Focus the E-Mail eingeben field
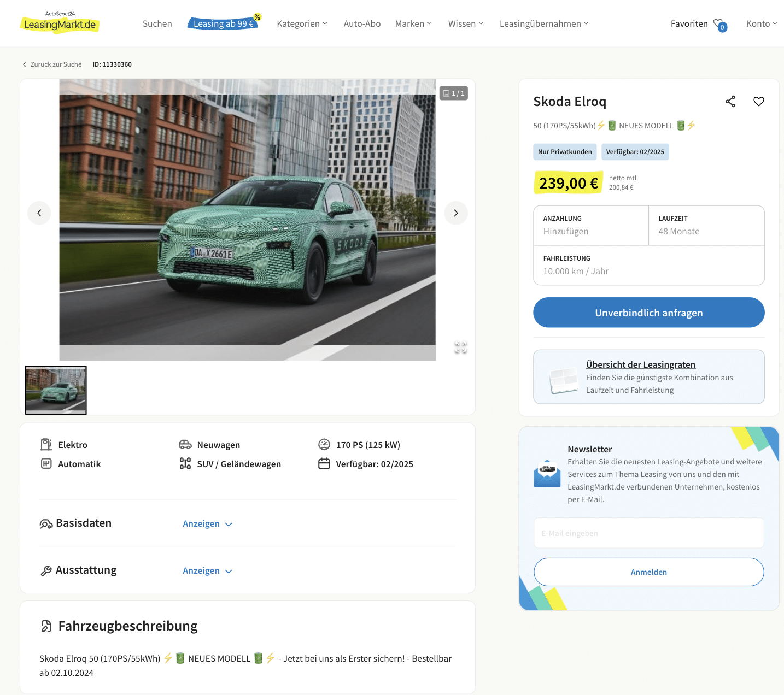The width and height of the screenshot is (784, 695). [x=649, y=533]
